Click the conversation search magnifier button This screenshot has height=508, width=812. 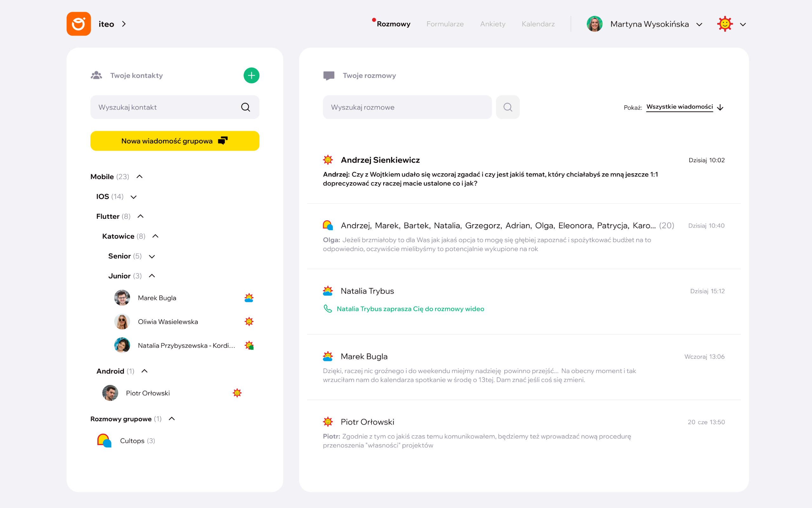(x=508, y=107)
